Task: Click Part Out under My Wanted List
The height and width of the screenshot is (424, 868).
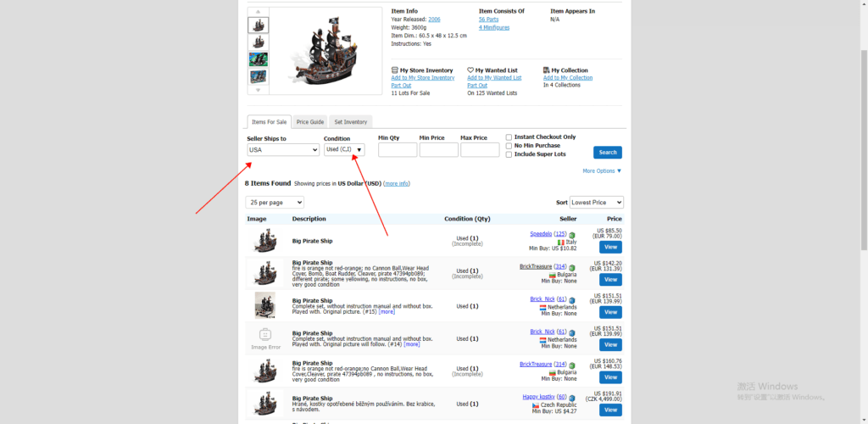Action: point(477,86)
